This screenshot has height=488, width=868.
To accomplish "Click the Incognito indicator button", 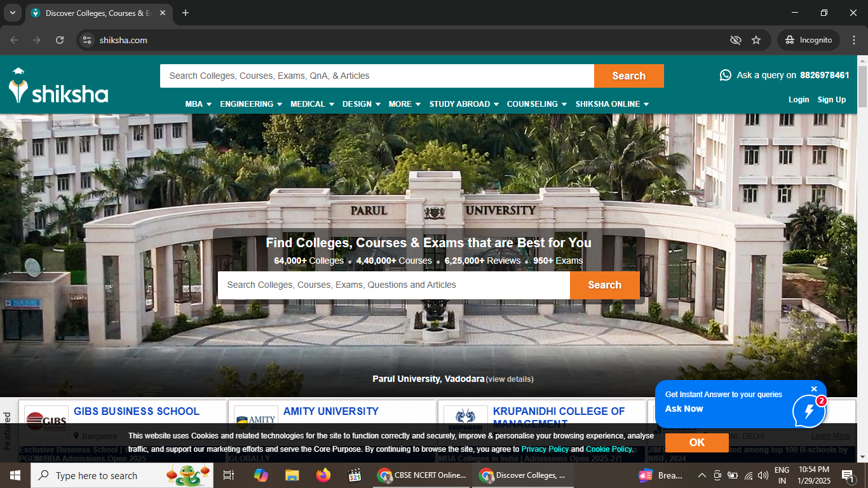I will click(808, 40).
